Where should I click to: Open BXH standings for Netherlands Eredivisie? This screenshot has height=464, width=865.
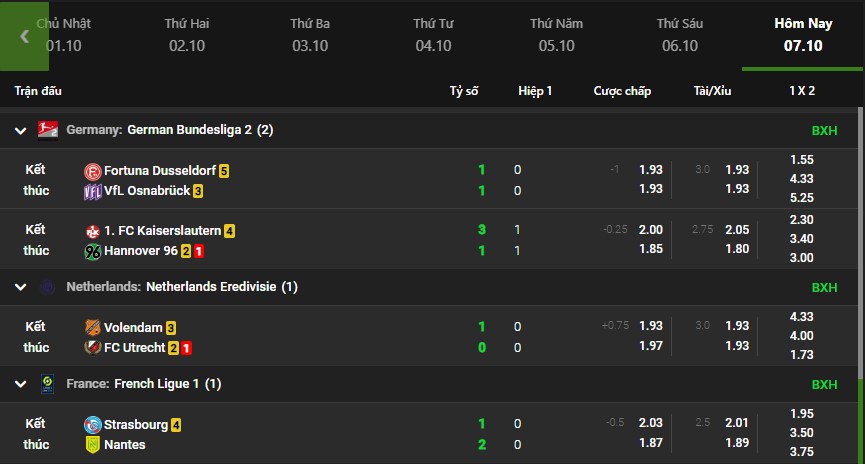point(824,287)
